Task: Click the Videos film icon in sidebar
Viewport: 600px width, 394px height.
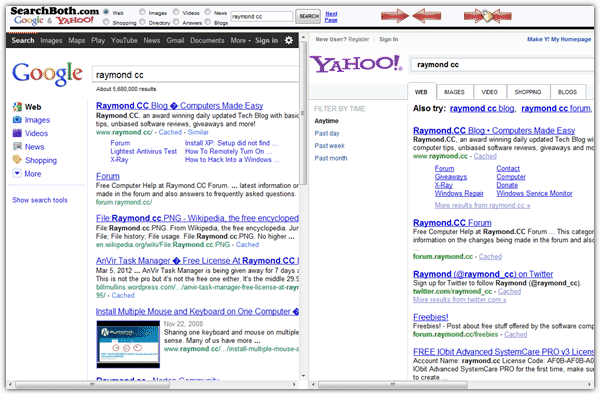Action: (x=17, y=133)
